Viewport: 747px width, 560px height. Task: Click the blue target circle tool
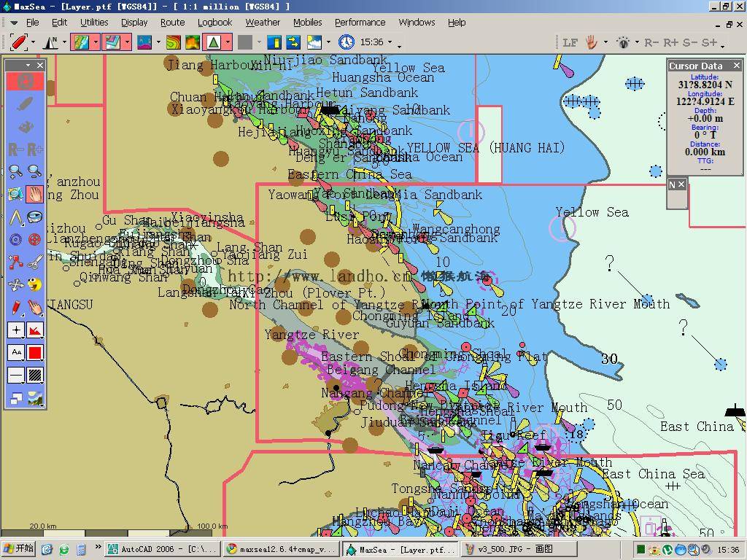16,239
